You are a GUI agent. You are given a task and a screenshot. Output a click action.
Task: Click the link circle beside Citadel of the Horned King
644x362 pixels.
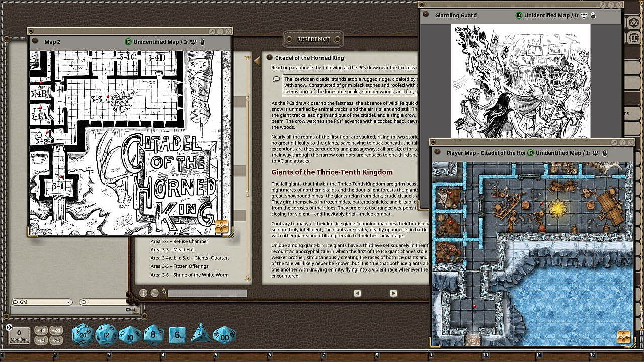click(270, 58)
